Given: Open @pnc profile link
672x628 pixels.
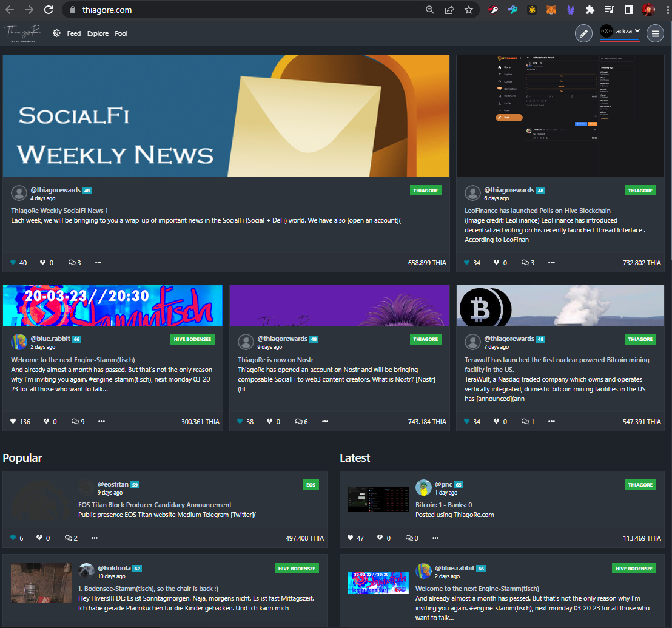Looking at the screenshot, I should pyautogui.click(x=443, y=484).
